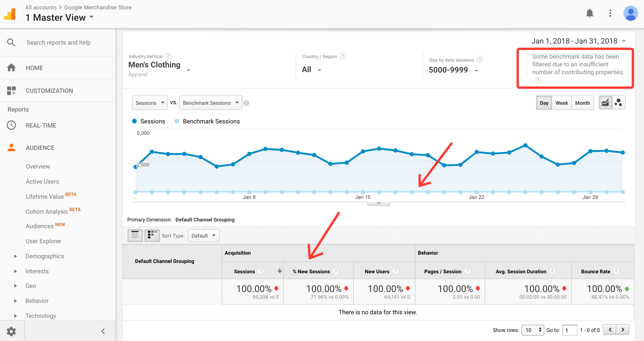Sort by Sessions descending arrow
The height and width of the screenshot is (341, 644).
click(279, 271)
